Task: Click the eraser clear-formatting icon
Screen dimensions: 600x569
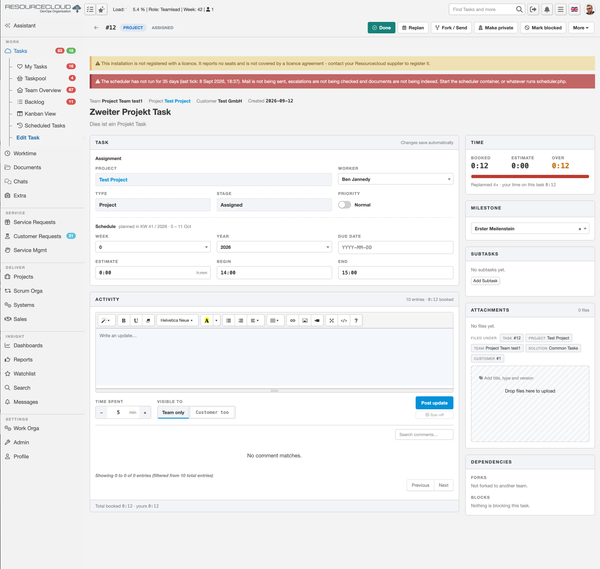Action: click(x=148, y=320)
